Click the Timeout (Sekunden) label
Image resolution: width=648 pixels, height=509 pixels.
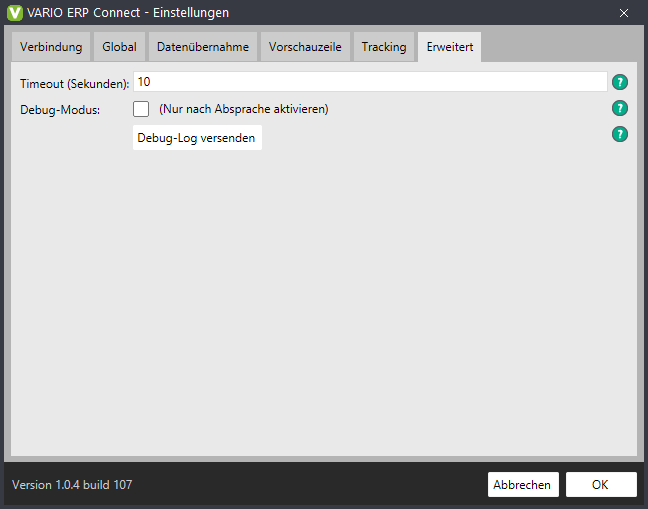(75, 84)
